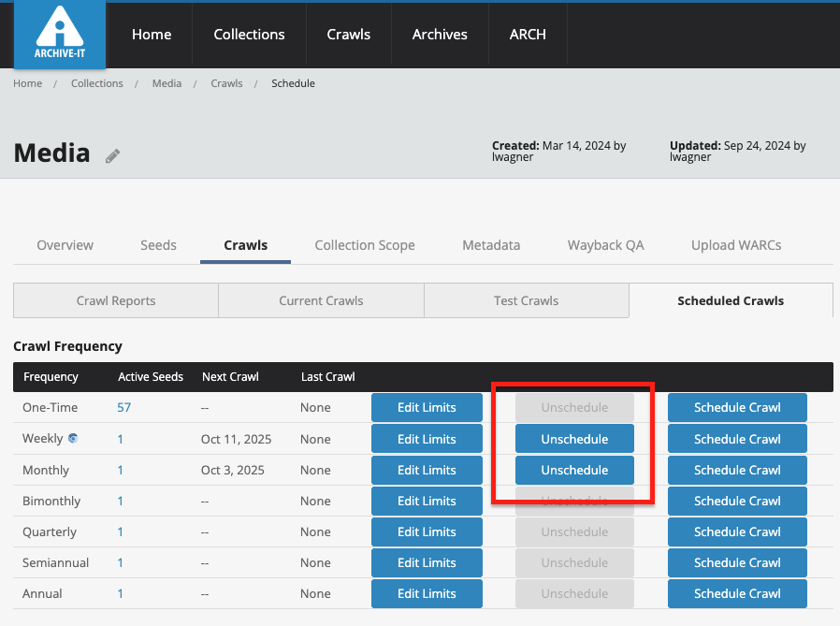Go to Media breadcrumb link
This screenshot has width=840, height=626.
pyautogui.click(x=167, y=83)
